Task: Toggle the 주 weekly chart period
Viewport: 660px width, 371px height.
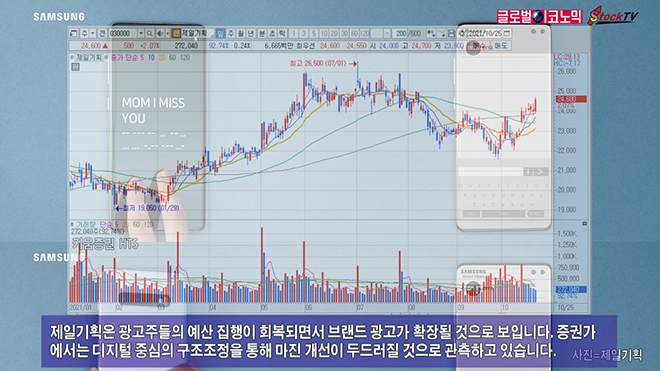Action: coord(231,33)
